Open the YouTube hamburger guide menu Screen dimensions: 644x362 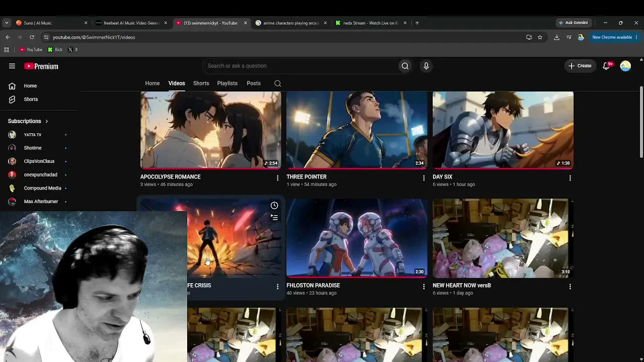tap(12, 66)
